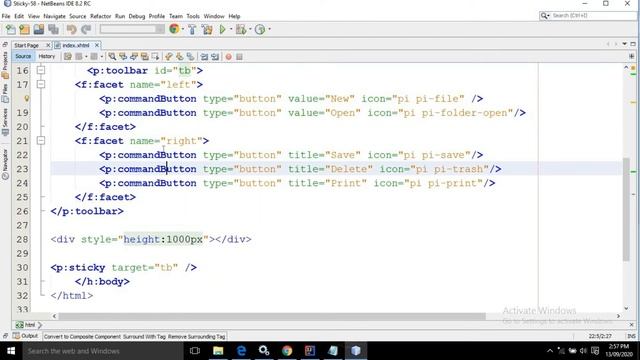
Task: Click Remove Surrounding Tag hint
Action: click(196, 337)
